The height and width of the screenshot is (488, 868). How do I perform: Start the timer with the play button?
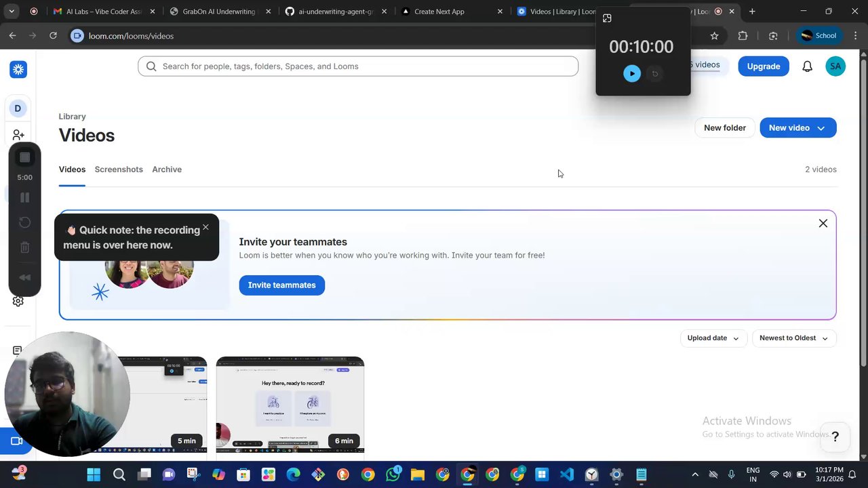[632, 74]
